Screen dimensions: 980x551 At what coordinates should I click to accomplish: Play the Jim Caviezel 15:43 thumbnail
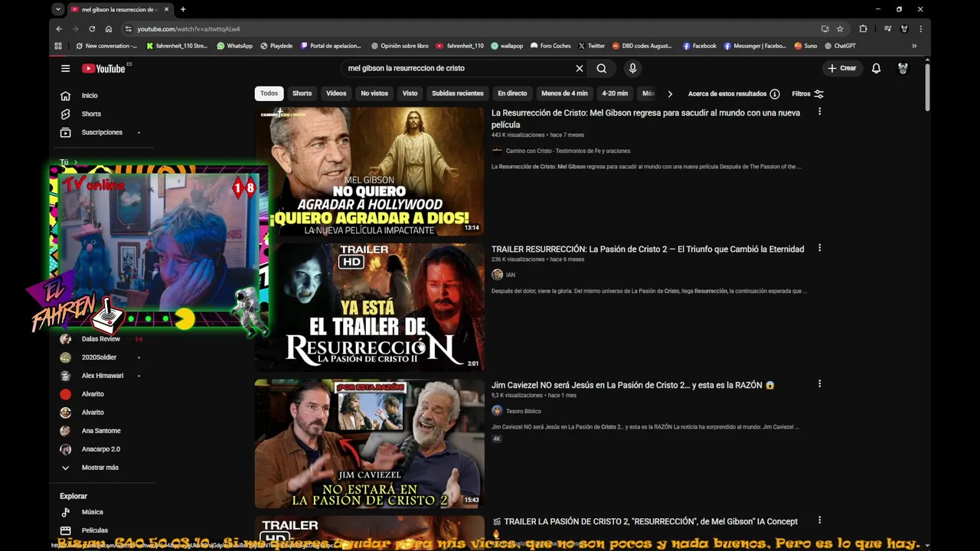click(370, 443)
